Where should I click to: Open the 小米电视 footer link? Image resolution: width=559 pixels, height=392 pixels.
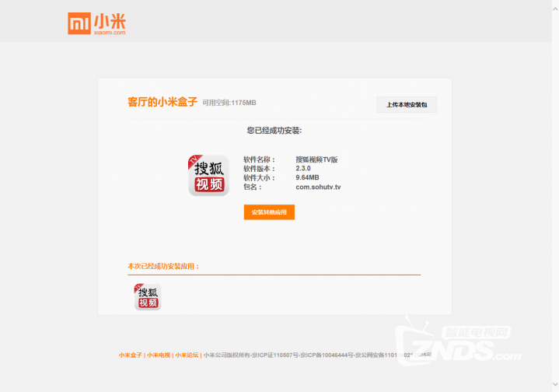point(159,355)
